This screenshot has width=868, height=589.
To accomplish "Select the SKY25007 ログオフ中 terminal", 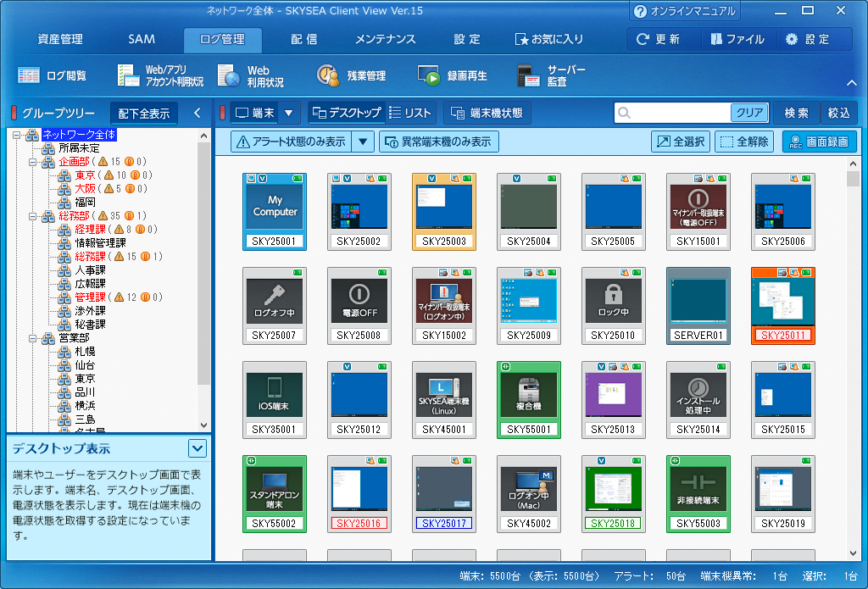I will [275, 306].
